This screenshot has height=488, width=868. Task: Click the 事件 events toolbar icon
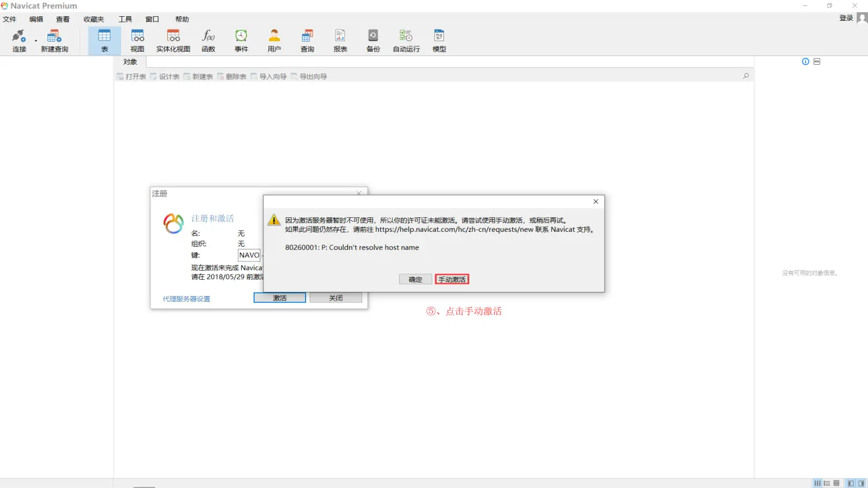[241, 40]
